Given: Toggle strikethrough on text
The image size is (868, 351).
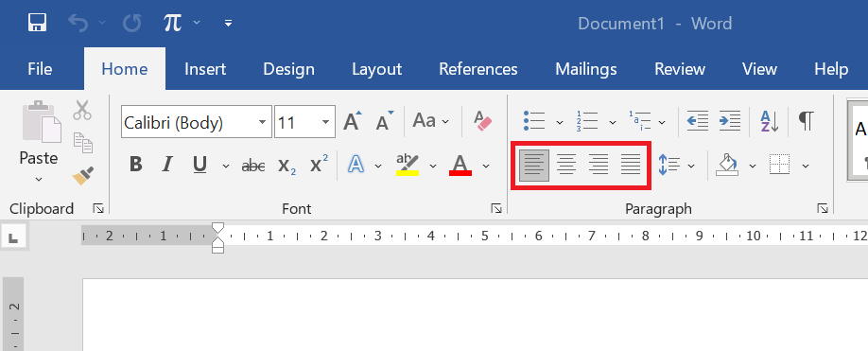Looking at the screenshot, I should pyautogui.click(x=253, y=165).
